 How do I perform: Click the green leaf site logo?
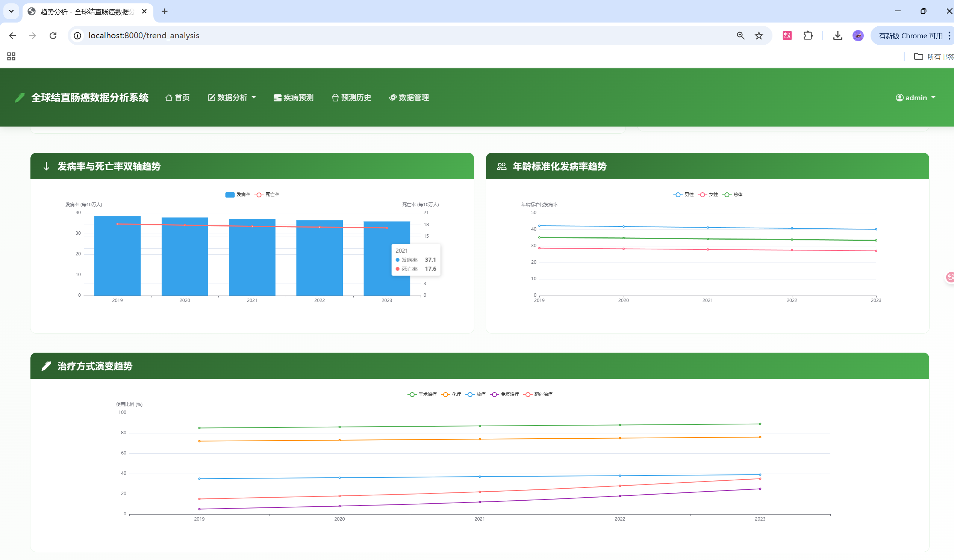20,98
